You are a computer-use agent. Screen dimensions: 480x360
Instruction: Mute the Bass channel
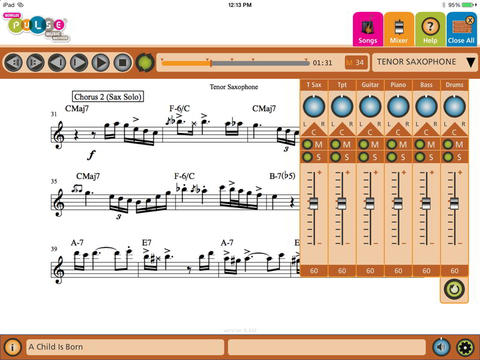point(420,145)
